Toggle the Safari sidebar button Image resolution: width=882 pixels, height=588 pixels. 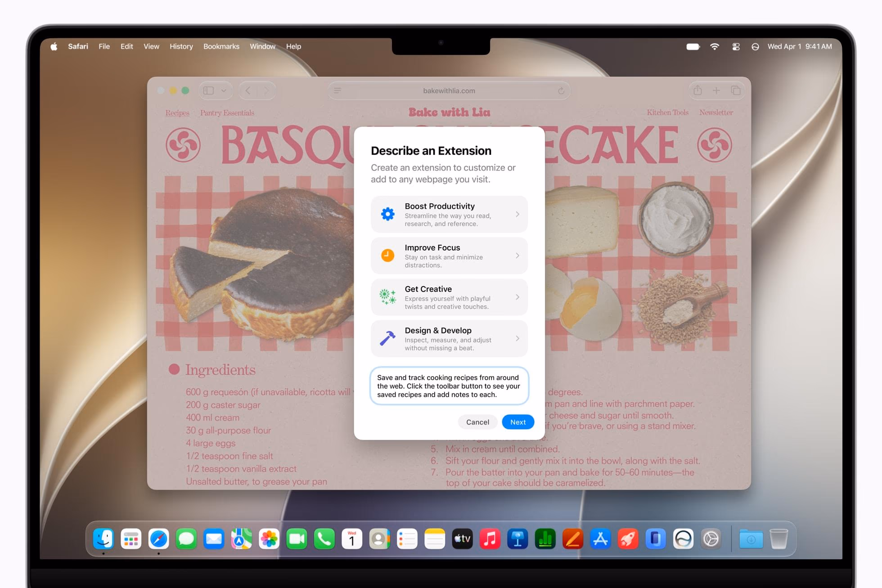[x=208, y=90]
